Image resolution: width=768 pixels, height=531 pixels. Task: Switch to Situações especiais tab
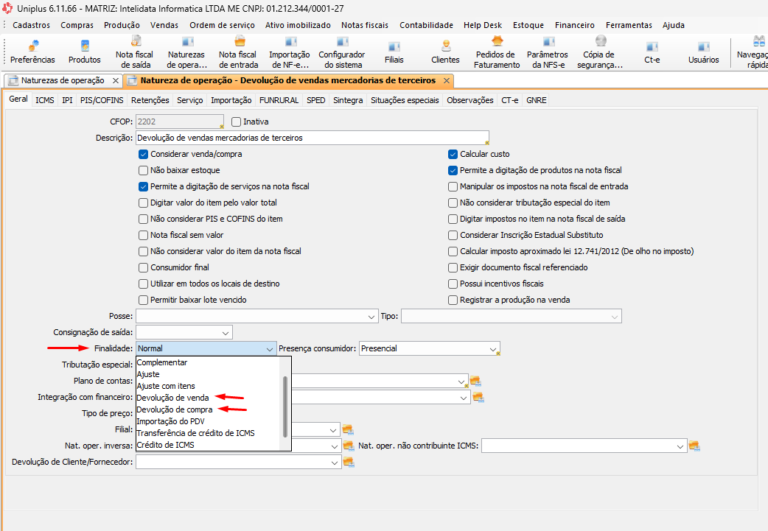[x=405, y=100]
